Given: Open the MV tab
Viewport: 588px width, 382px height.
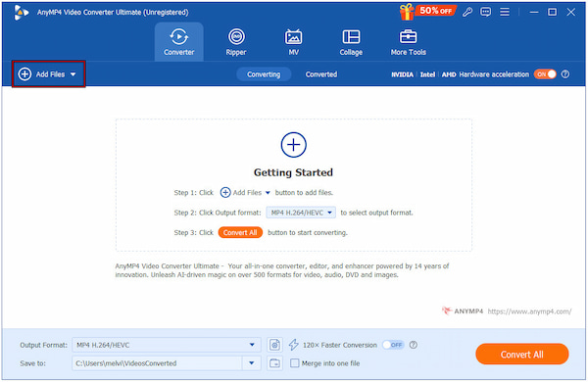Looking at the screenshot, I should 294,41.
